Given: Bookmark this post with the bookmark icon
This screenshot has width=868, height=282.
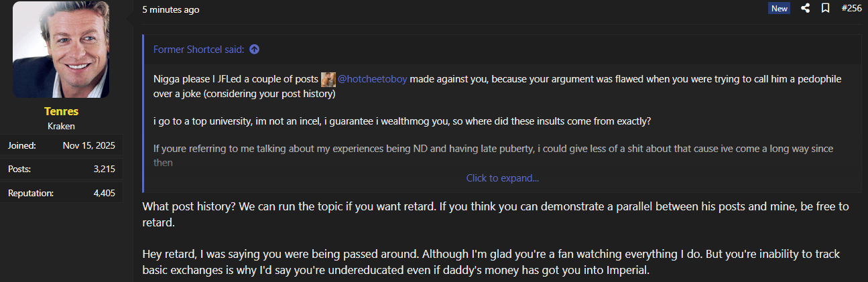Looking at the screenshot, I should [x=825, y=9].
